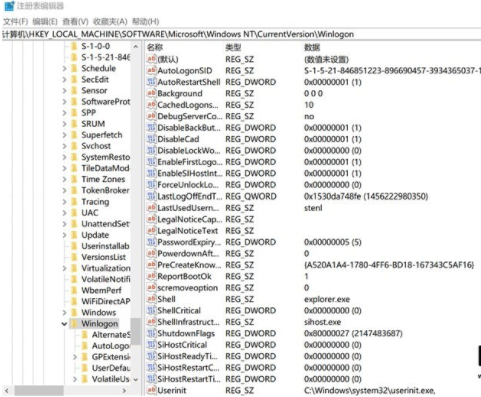
Task: Select the Userinit string value icon
Action: pyautogui.click(x=151, y=390)
